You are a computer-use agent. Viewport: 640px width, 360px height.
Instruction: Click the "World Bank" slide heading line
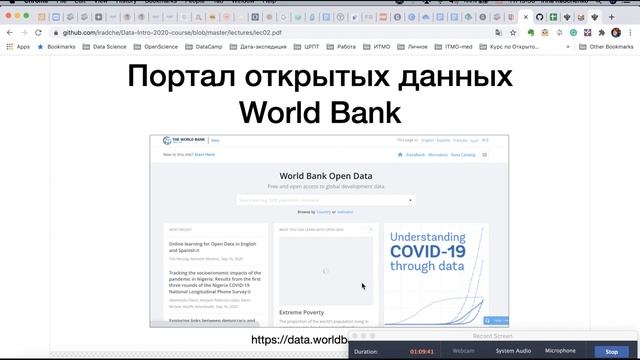[320, 113]
